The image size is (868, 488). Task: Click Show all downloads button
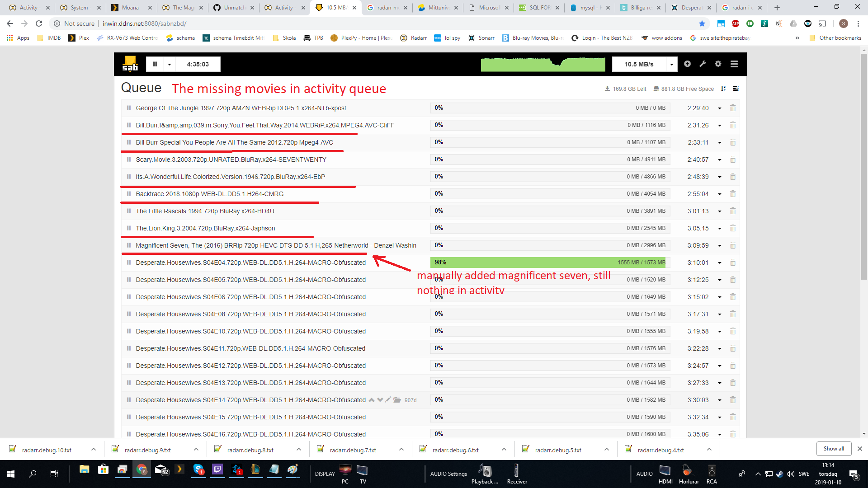[833, 449]
